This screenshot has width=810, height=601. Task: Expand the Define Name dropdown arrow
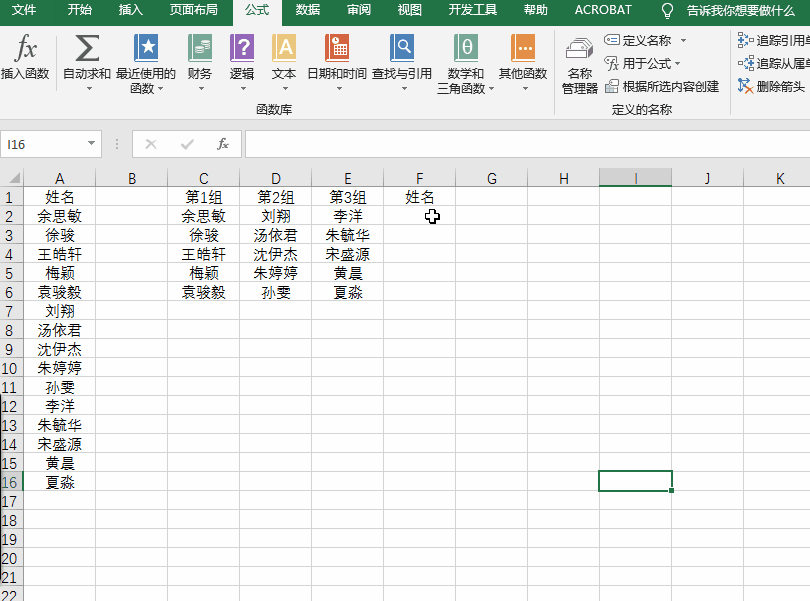(x=683, y=40)
